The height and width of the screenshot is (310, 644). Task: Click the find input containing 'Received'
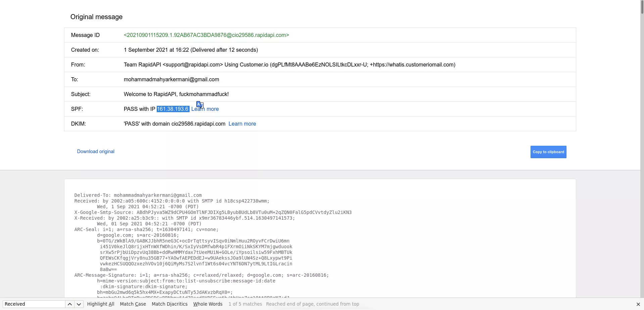coord(34,304)
